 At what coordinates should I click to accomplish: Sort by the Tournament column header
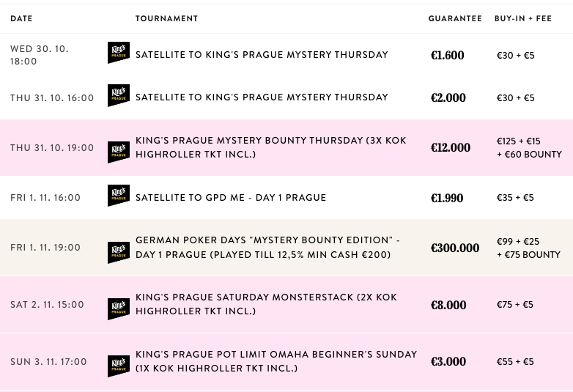click(166, 18)
